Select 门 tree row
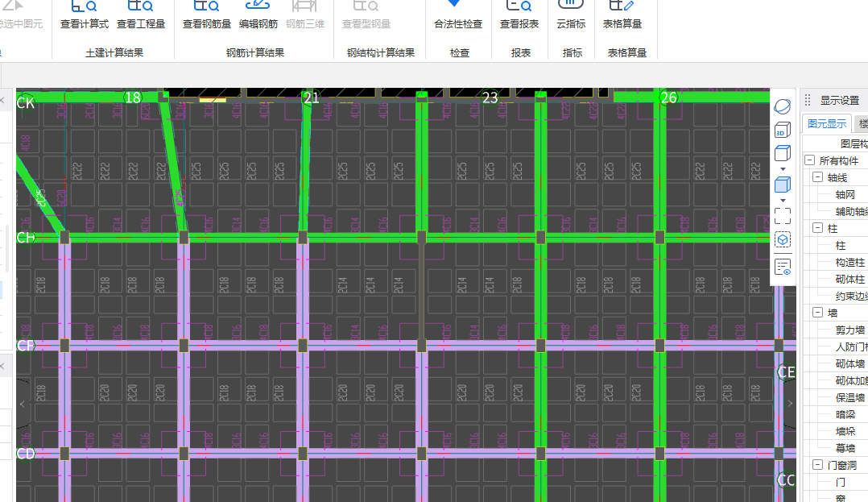The width and height of the screenshot is (868, 502). point(841,482)
